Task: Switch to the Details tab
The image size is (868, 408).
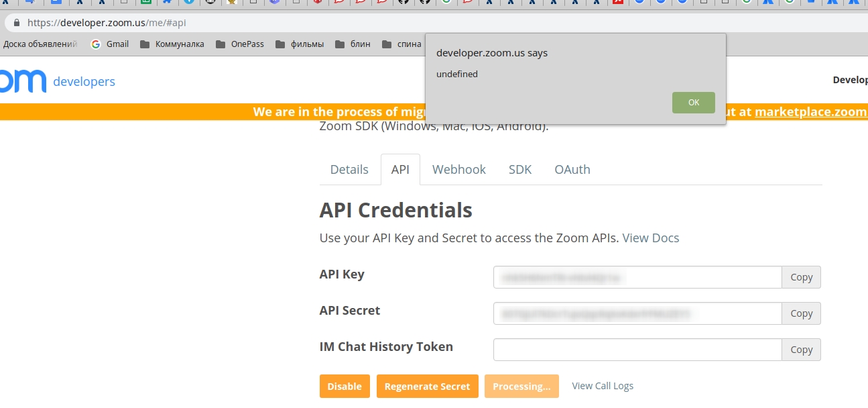Action: pyautogui.click(x=349, y=170)
